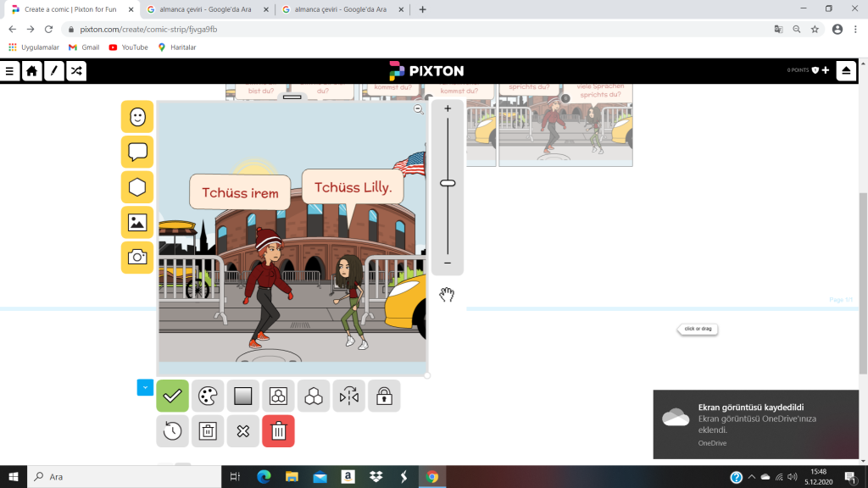
Task: Open the objects panel with the hexagon icon
Action: pos(137,187)
